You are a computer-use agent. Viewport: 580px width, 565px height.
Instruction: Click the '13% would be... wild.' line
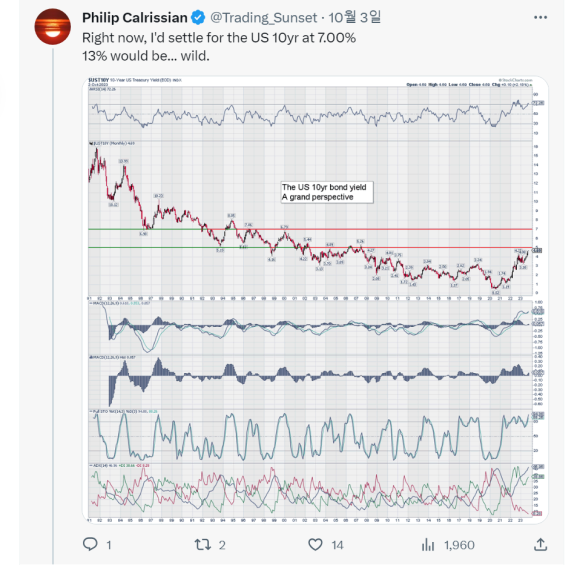(146, 56)
